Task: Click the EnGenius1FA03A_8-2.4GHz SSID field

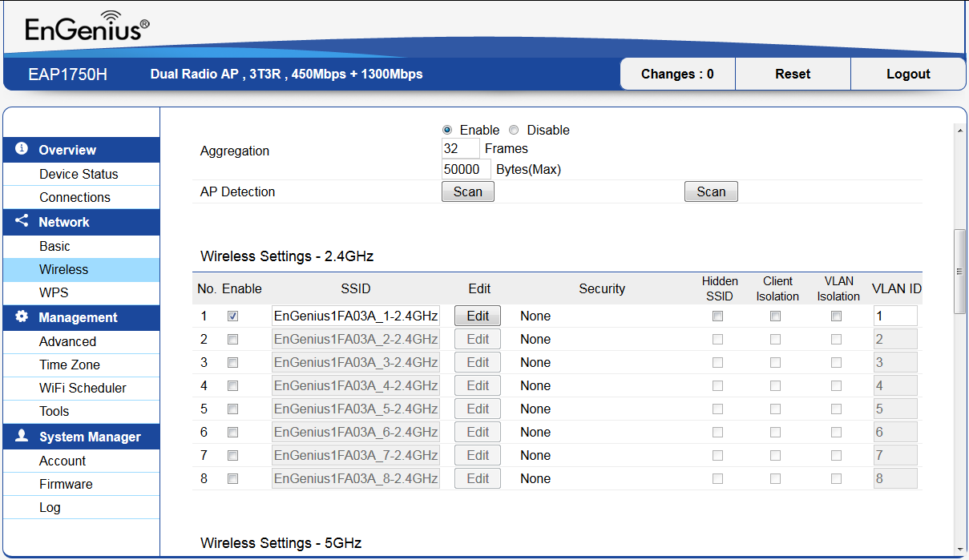Action: coord(356,478)
